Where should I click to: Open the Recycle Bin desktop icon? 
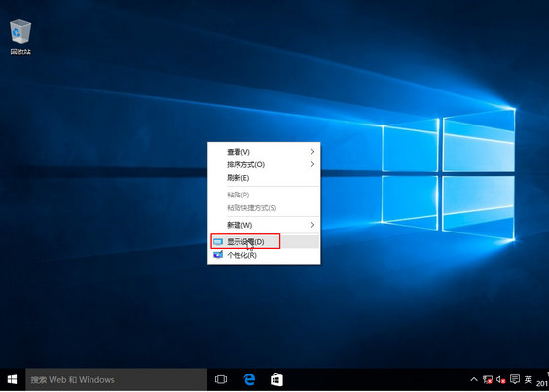20,38
